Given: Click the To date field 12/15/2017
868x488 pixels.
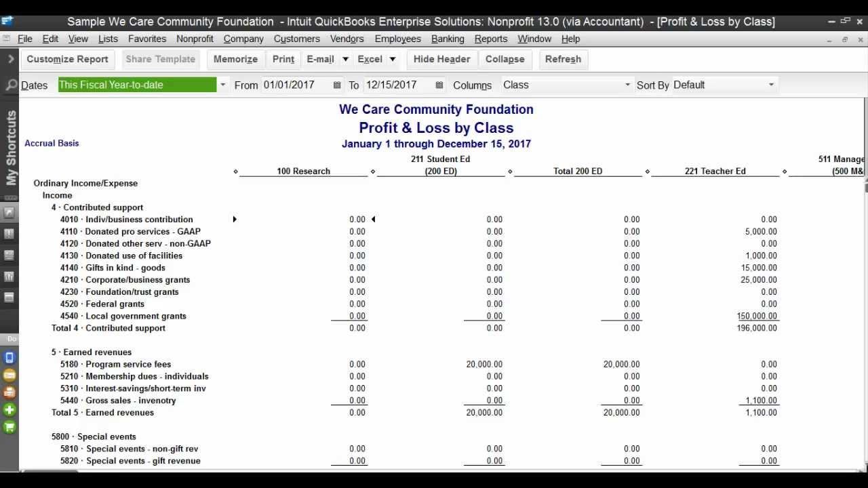Looking at the screenshot, I should point(397,85).
